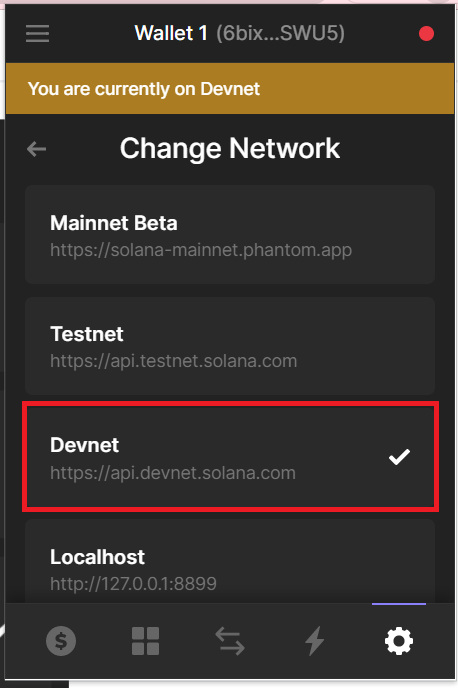This screenshot has height=688, width=458.
Task: Copy wallet address 6bix...SWU5
Action: pos(280,34)
